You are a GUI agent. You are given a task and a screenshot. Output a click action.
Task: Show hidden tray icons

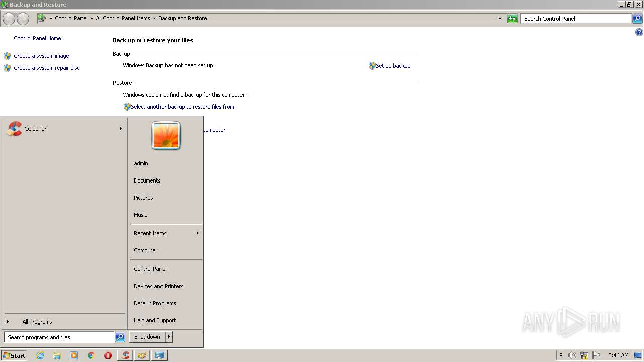[x=561, y=355]
